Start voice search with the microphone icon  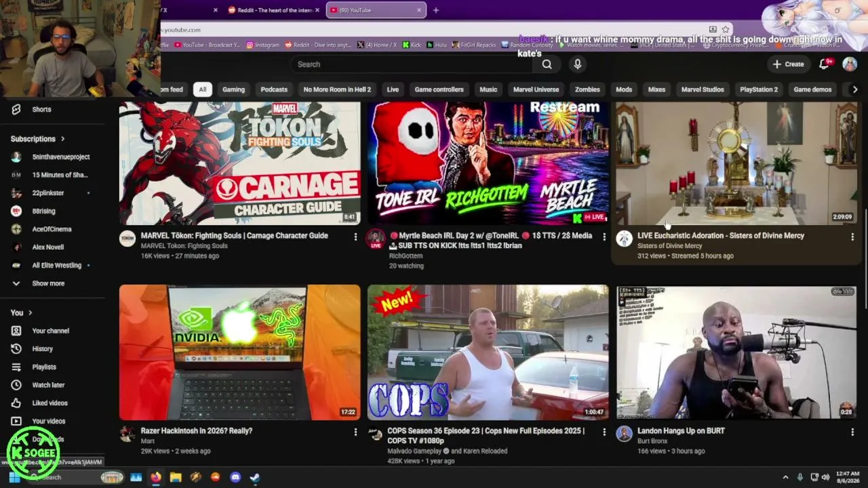pyautogui.click(x=578, y=64)
